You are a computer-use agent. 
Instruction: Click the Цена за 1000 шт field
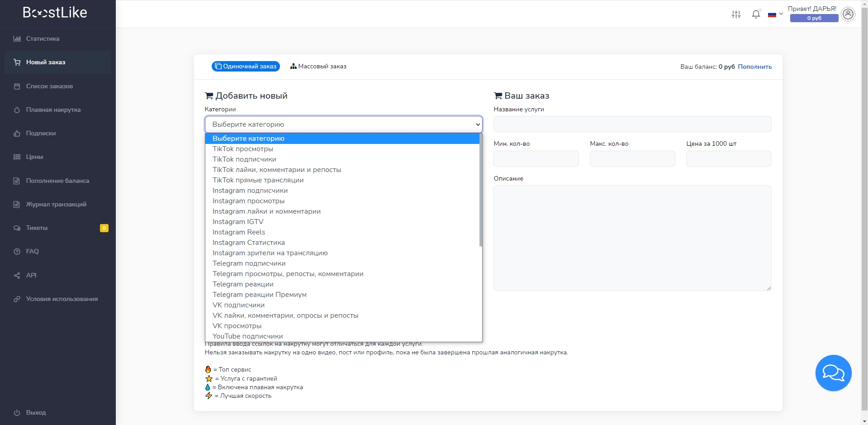[729, 159]
